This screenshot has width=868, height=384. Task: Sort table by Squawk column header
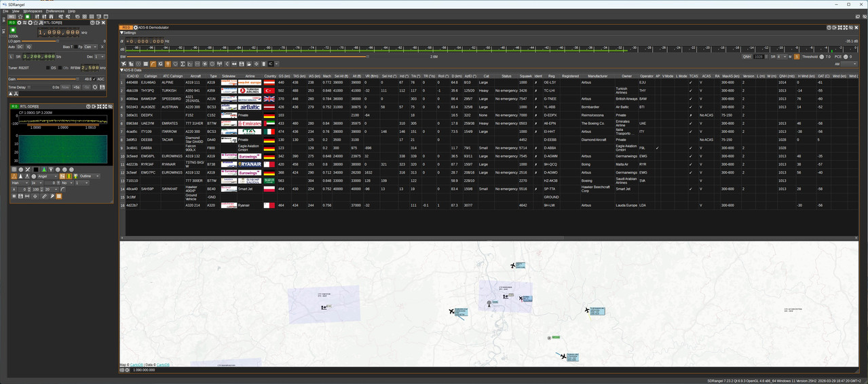(x=525, y=76)
